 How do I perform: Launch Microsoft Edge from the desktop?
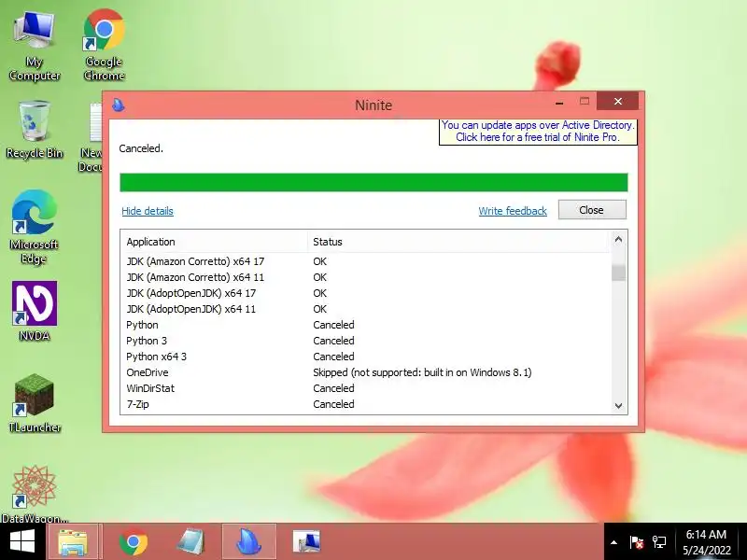[34, 227]
